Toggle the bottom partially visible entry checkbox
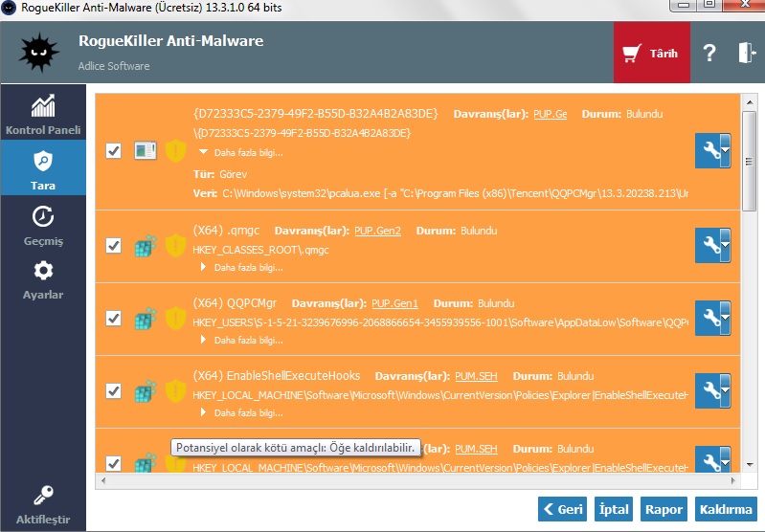Screen dimensions: 765x532 pyautogui.click(x=113, y=463)
